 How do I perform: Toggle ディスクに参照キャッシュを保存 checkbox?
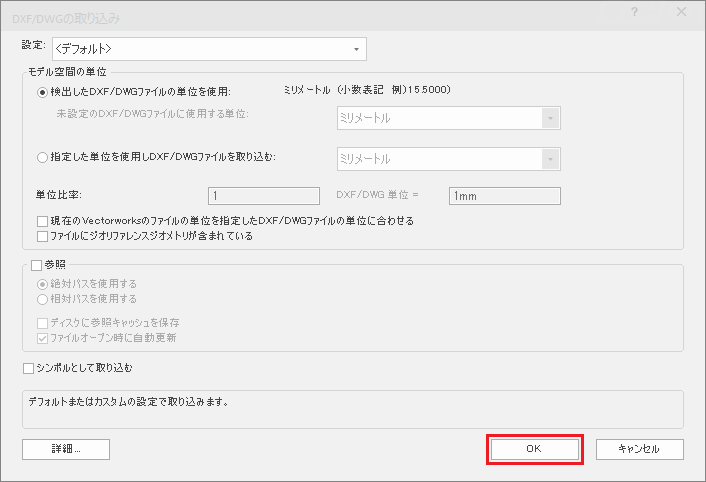pos(42,323)
